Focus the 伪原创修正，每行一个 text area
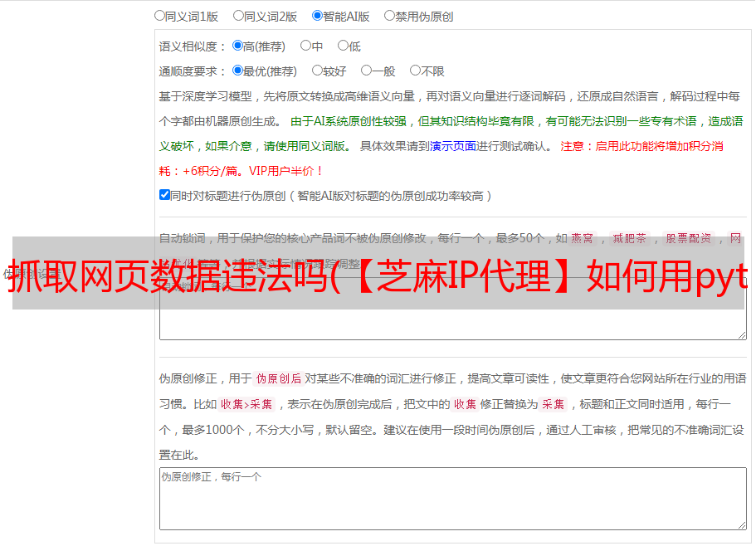This screenshot has height=546, width=756. pos(453,499)
